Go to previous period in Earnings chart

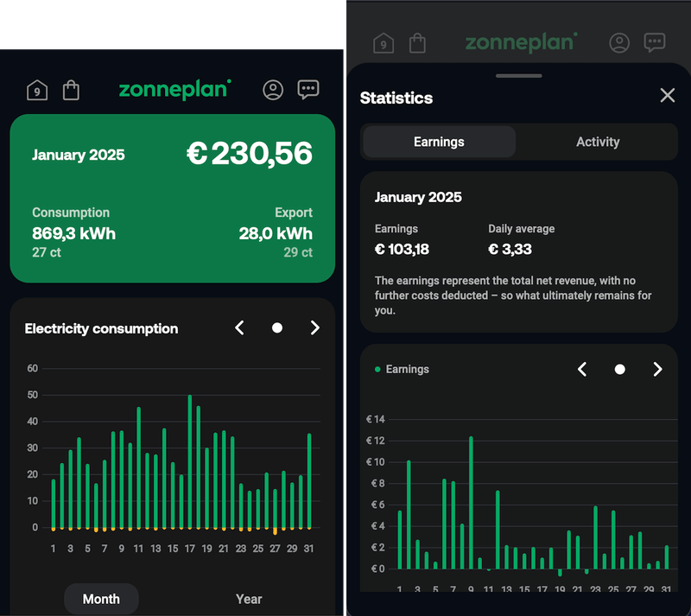pyautogui.click(x=582, y=369)
